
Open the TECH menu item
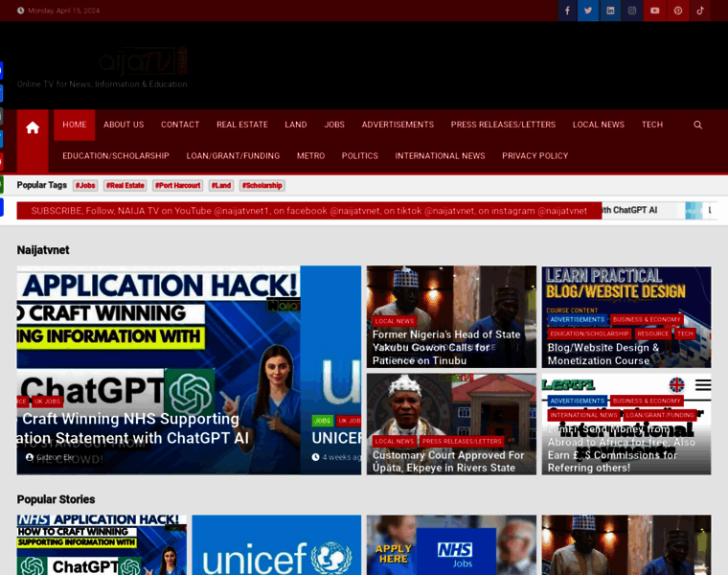[x=652, y=125]
